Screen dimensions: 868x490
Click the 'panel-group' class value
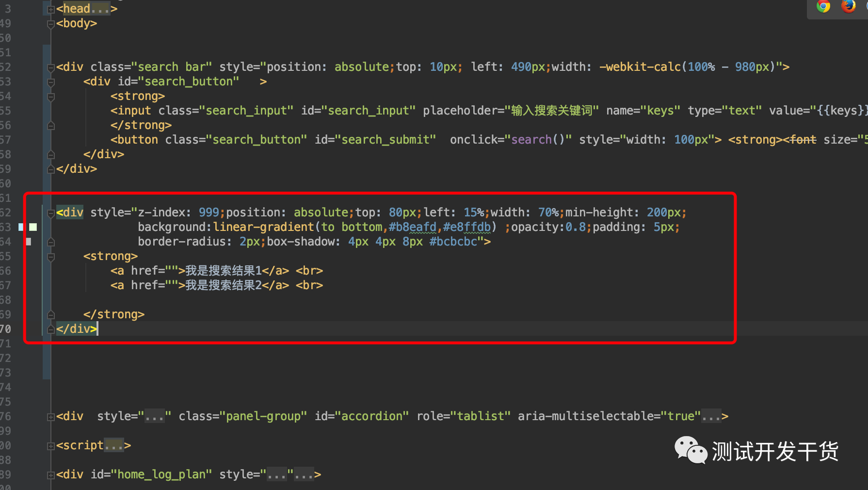[x=263, y=416]
